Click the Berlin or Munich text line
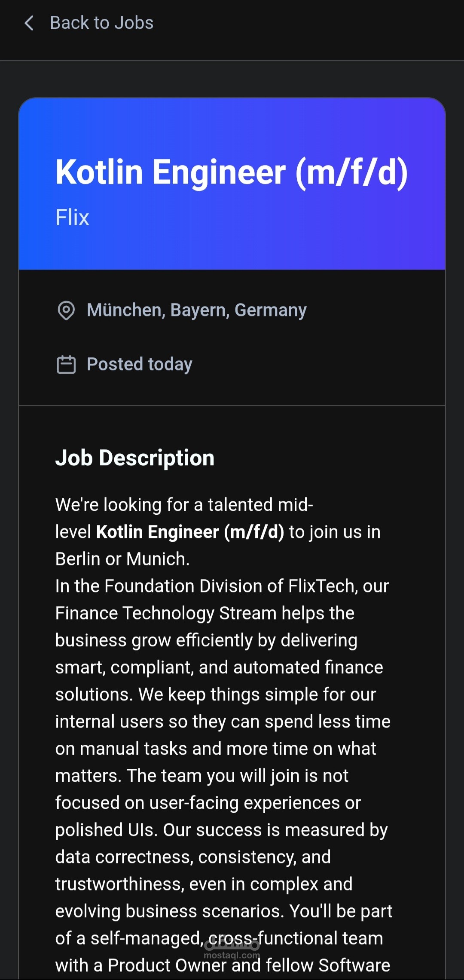464x980 pixels. [122, 559]
